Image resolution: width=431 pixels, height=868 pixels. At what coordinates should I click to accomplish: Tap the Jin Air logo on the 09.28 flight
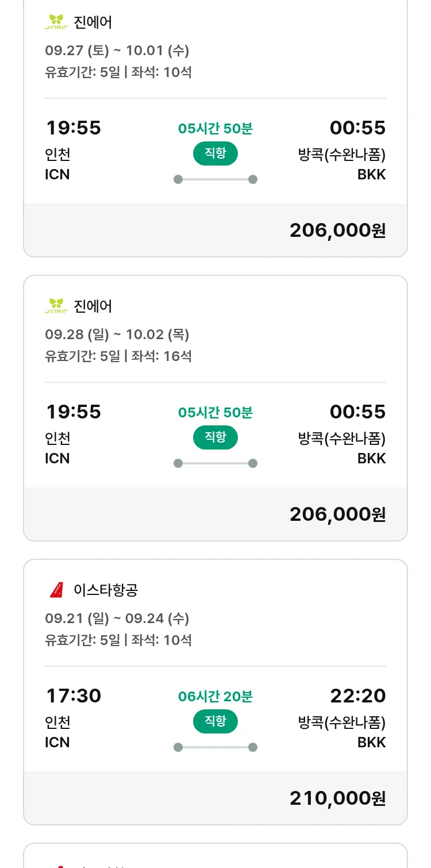click(56, 306)
